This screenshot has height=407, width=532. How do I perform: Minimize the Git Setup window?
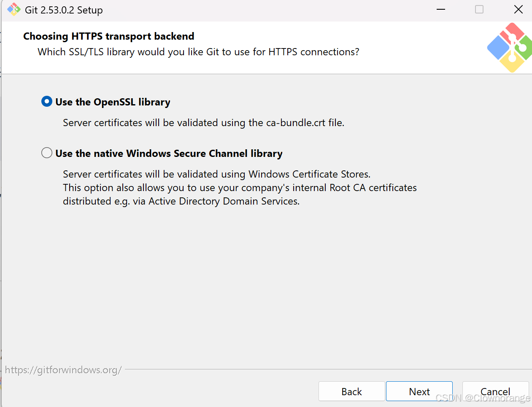tap(441, 10)
